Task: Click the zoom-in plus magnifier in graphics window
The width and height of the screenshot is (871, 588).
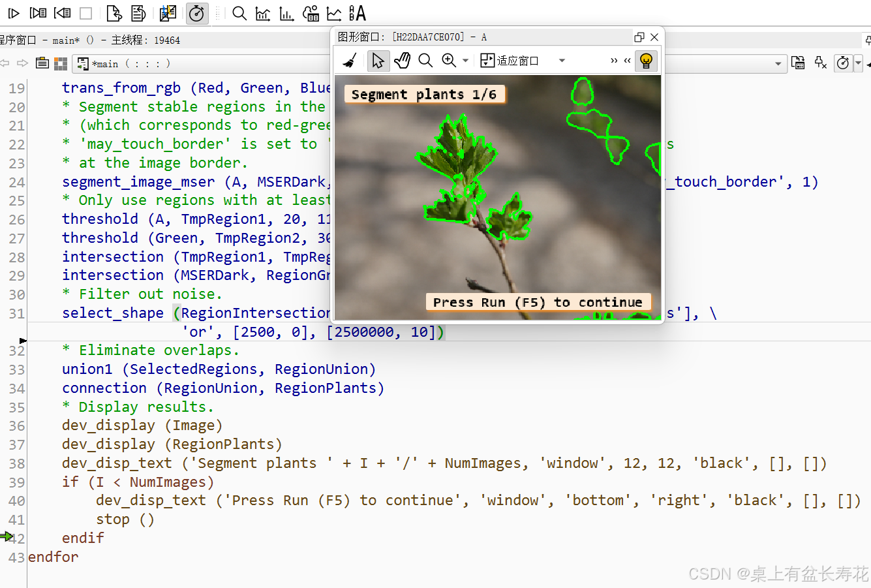Action: point(449,61)
